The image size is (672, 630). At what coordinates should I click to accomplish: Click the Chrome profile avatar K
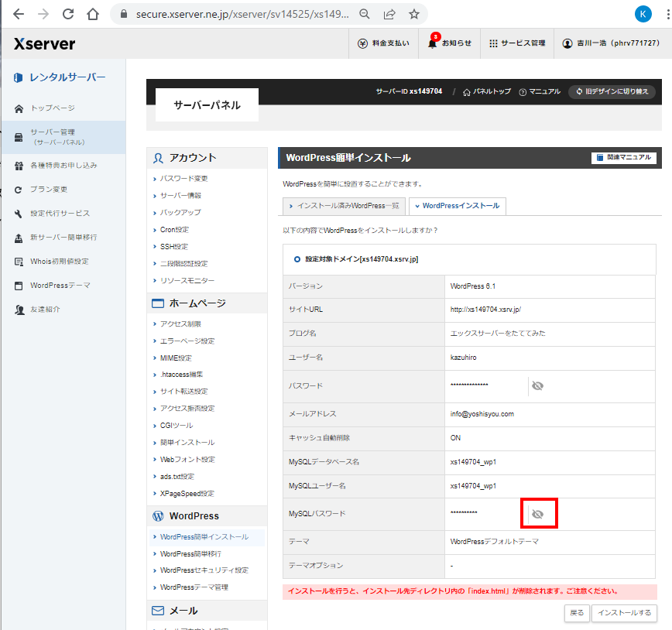pos(643,14)
